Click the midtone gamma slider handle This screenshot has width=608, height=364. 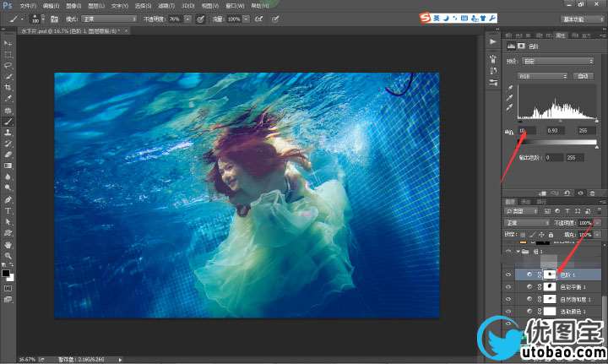point(560,122)
